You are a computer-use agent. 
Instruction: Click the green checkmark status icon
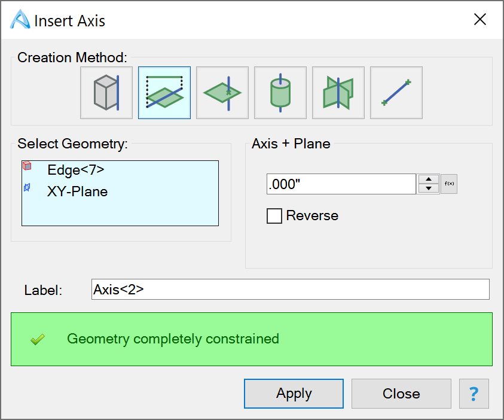click(38, 339)
